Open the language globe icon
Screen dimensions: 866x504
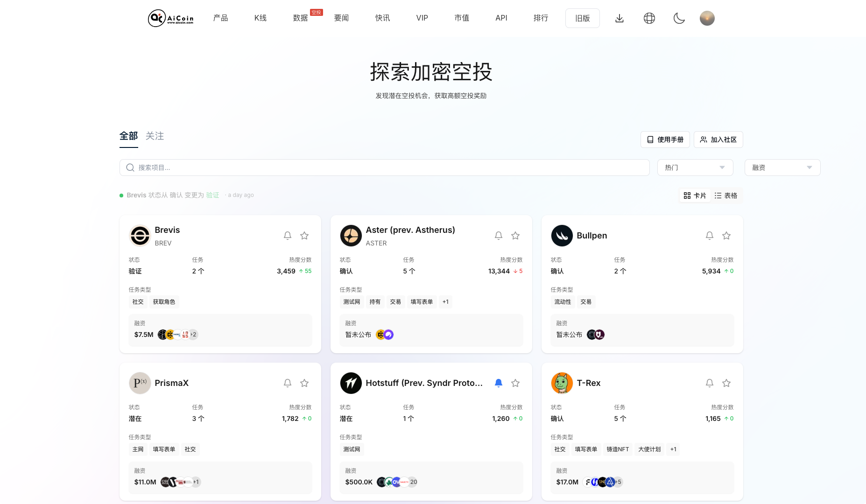tap(649, 18)
